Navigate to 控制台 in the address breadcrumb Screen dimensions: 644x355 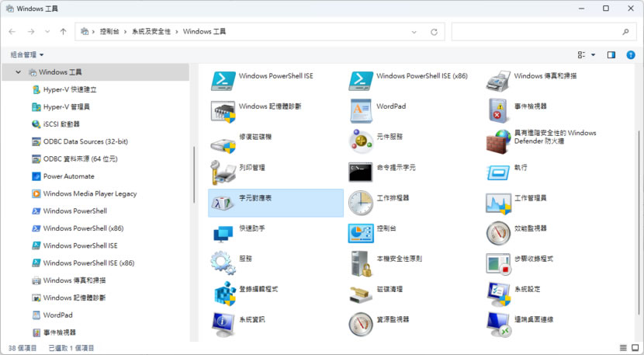[x=109, y=32]
